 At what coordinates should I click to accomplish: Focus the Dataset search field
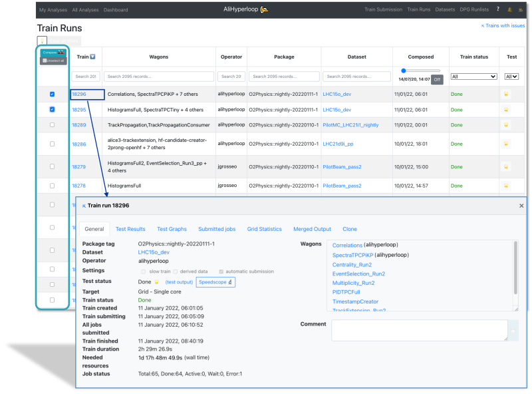click(356, 77)
